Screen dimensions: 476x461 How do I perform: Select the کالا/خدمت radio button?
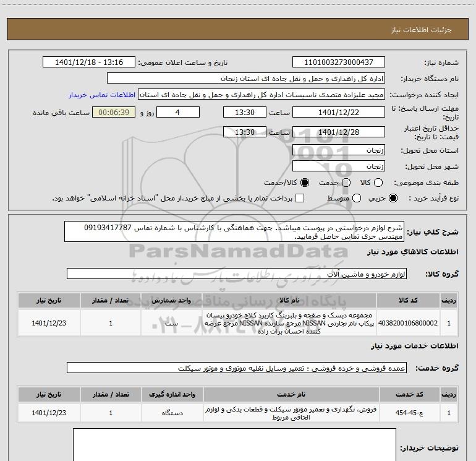[305, 183]
